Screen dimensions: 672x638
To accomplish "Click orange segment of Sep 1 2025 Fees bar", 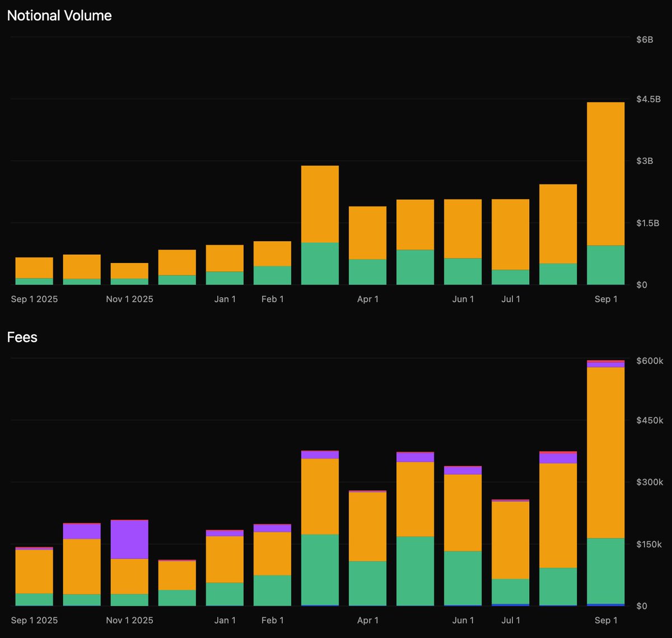I will [x=34, y=571].
